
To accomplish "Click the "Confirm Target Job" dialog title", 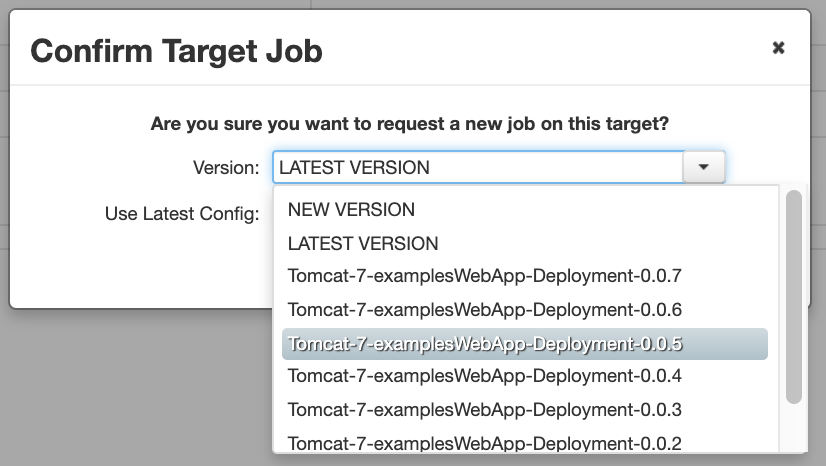I will click(x=176, y=51).
